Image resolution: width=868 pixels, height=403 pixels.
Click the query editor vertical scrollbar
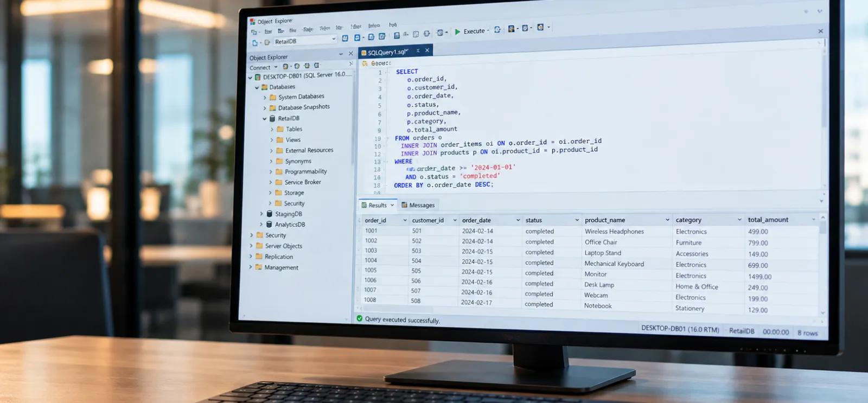point(824,118)
